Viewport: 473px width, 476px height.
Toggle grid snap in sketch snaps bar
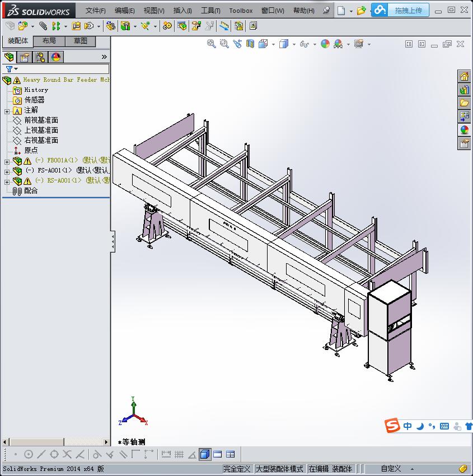[179, 454]
